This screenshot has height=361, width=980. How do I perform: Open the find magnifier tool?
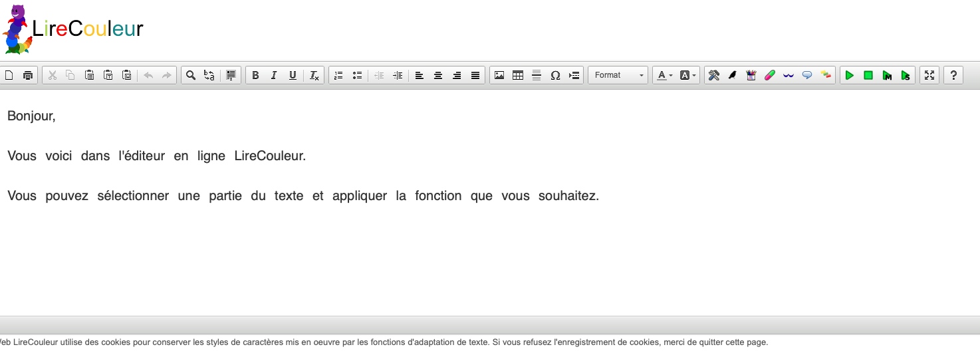tap(191, 76)
